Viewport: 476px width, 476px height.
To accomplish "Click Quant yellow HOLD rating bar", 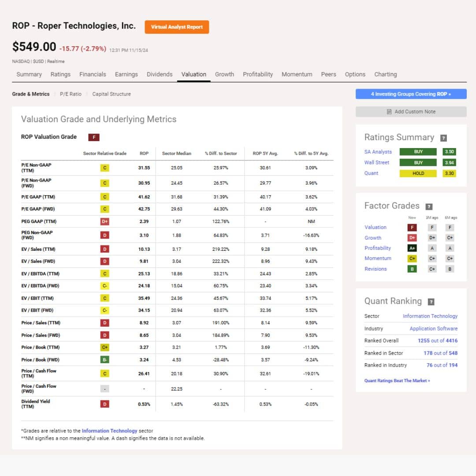I will click(x=418, y=173).
